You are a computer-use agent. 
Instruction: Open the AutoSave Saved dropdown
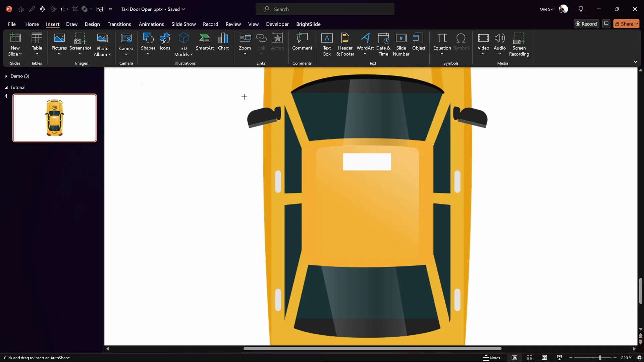tap(183, 9)
